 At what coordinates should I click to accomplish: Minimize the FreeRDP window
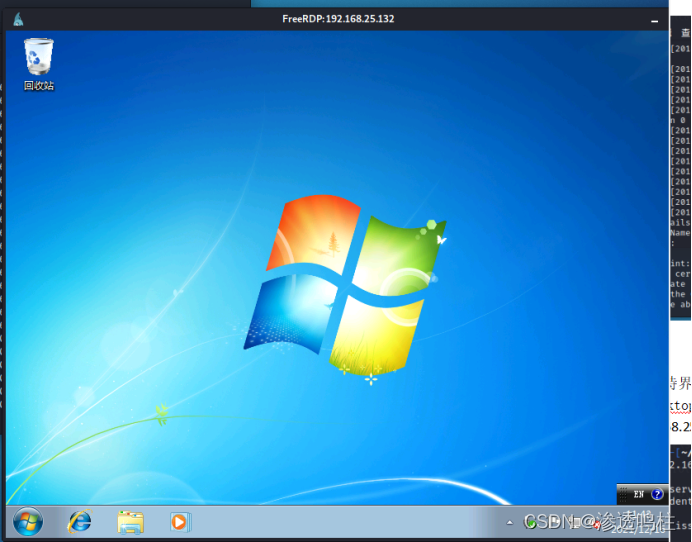654,20
